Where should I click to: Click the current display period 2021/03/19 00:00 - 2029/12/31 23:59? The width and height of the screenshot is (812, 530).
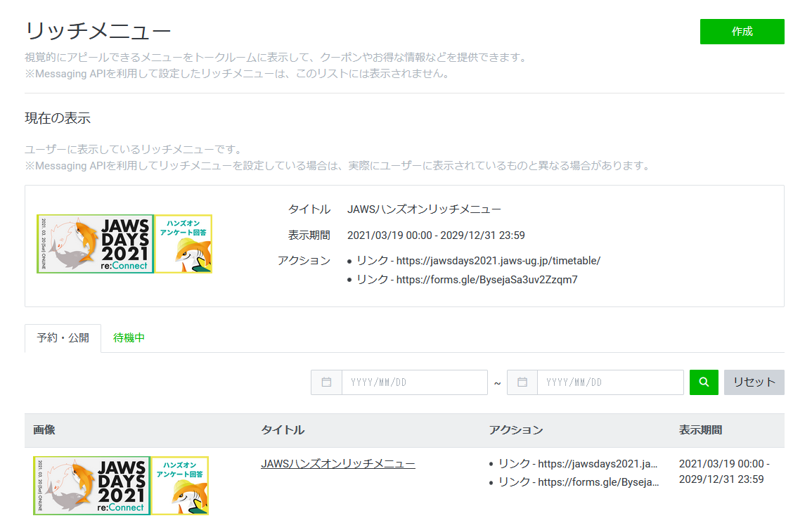(x=436, y=235)
